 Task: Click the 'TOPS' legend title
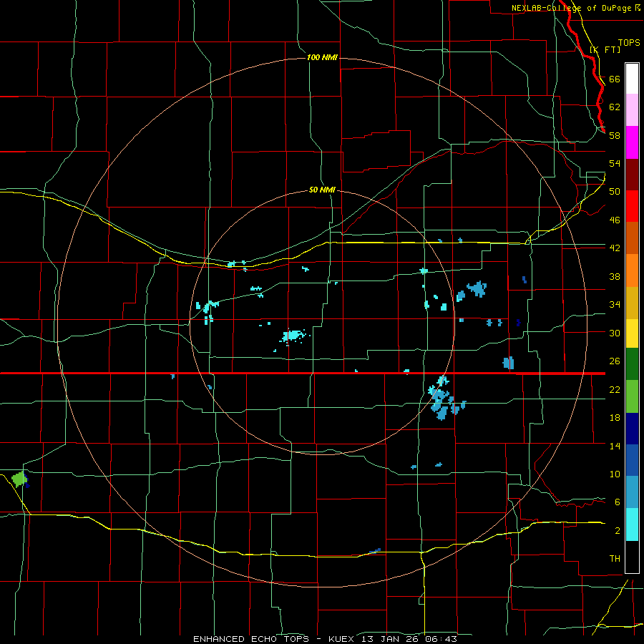pos(629,42)
